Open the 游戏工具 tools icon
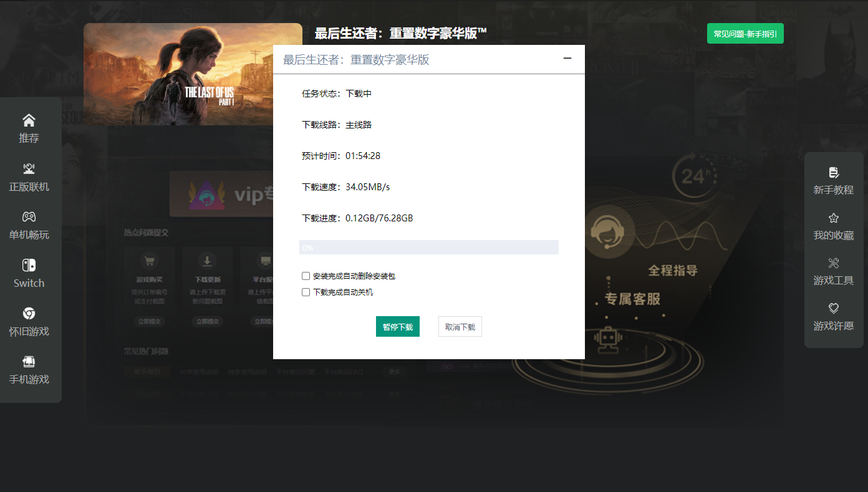868x492 pixels. coord(834,263)
